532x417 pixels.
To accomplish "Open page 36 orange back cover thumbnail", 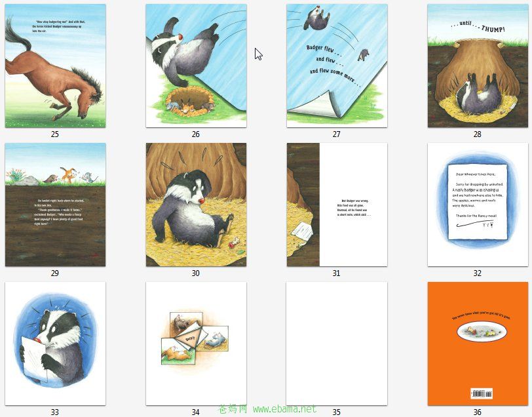I will tap(478, 344).
